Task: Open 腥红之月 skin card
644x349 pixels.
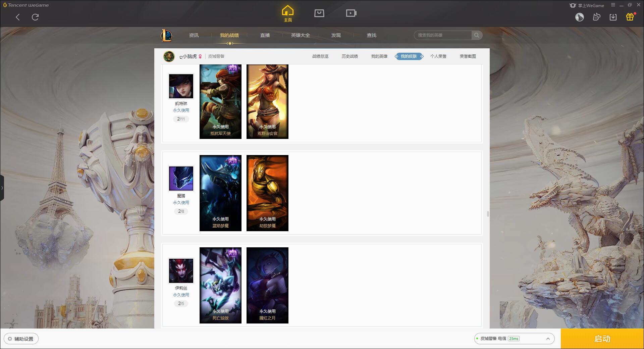Action: 267,285
